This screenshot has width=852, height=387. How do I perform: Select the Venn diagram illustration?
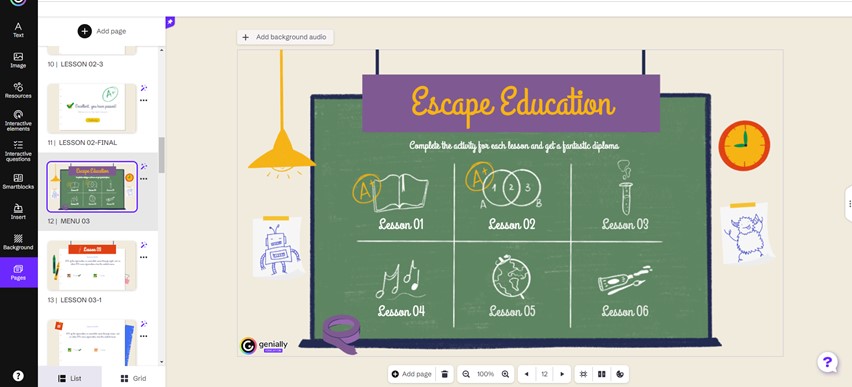coord(511,188)
